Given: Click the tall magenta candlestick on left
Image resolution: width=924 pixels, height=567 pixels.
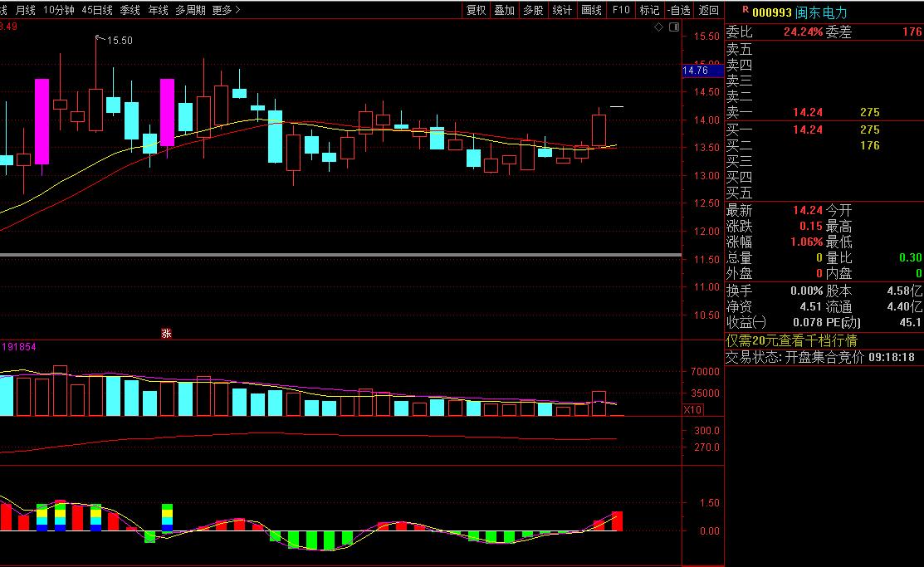Looking at the screenshot, I should coord(42,122).
